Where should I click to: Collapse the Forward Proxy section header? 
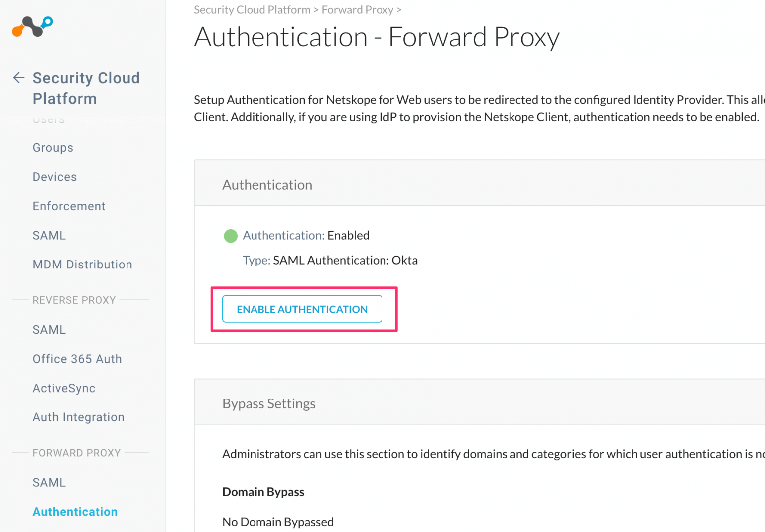tap(77, 453)
